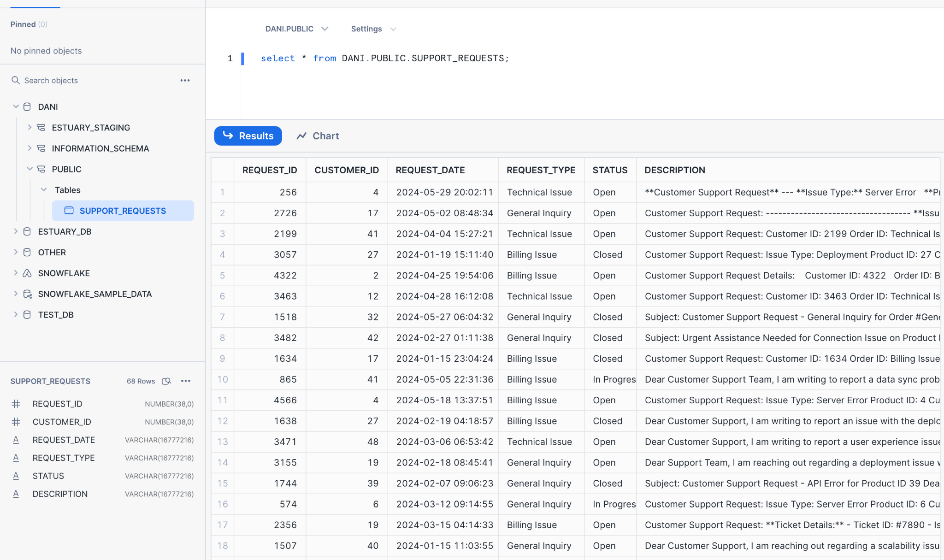Click the STATUS column header
The width and height of the screenshot is (944, 560).
(x=610, y=170)
